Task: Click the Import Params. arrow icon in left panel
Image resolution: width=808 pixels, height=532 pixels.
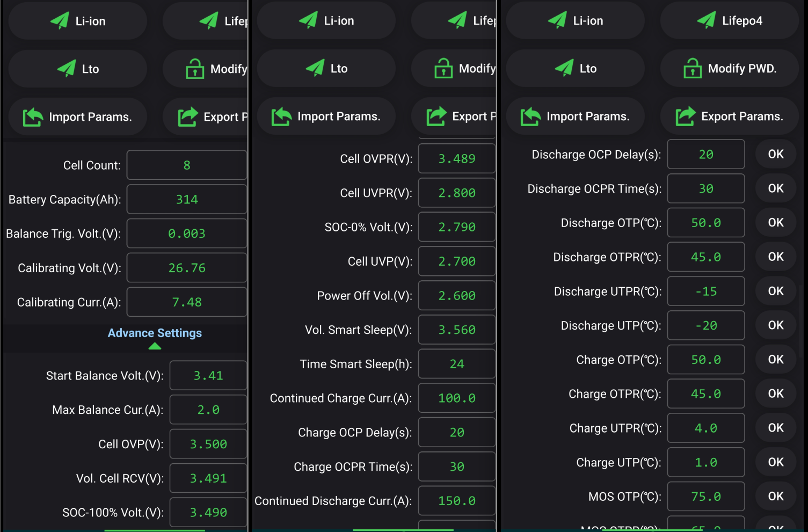Action: point(33,117)
